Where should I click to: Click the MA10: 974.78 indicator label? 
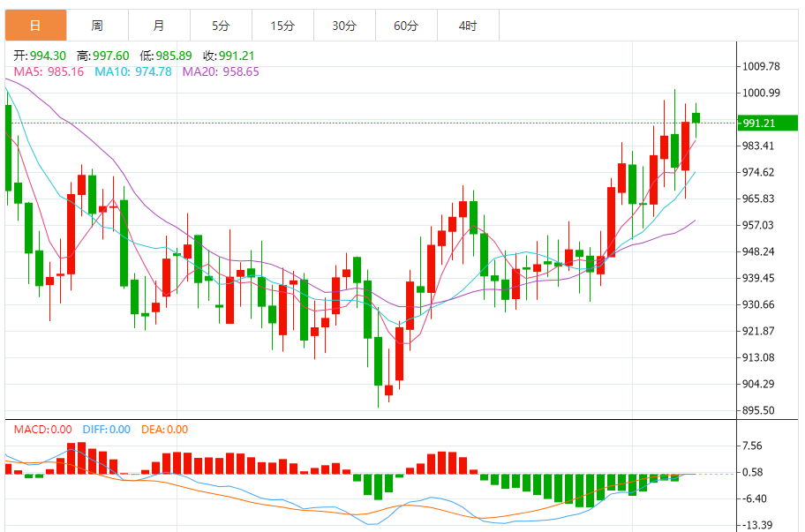point(133,71)
